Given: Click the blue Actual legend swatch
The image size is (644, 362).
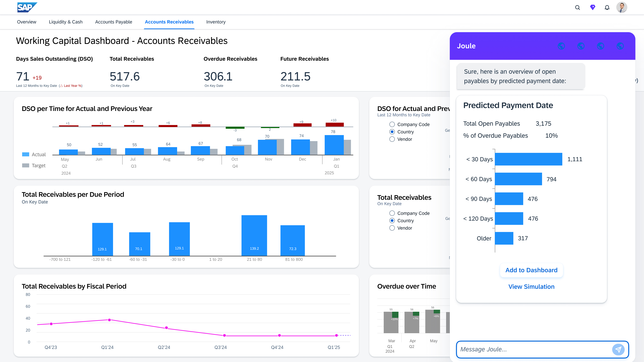Looking at the screenshot, I should point(25,154).
